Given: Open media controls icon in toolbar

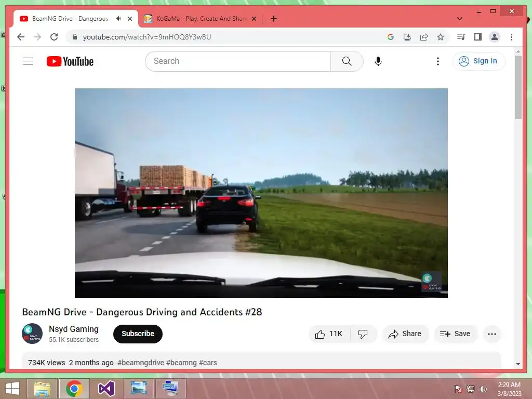Looking at the screenshot, I should 461,37.
